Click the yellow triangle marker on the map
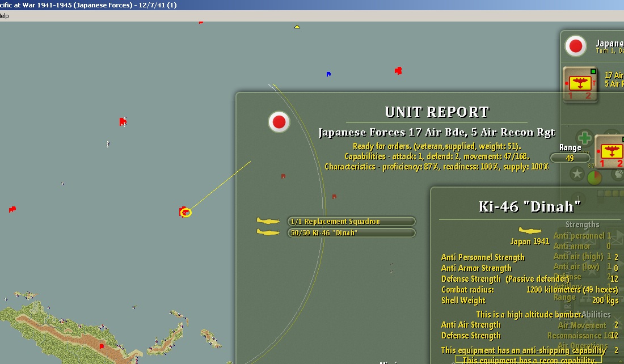Screen dimensions: 624x364 click(x=297, y=27)
